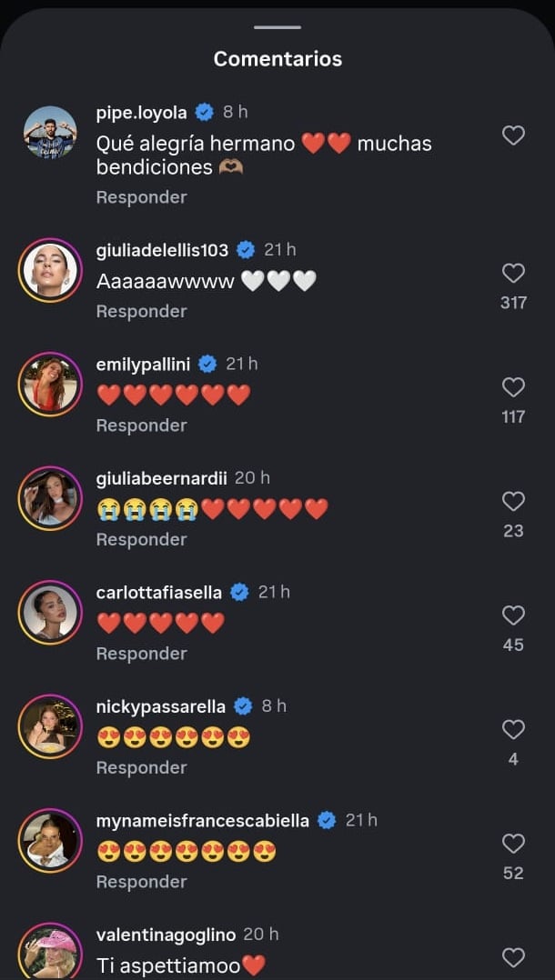Like pipe.loyola's comment with the heart
The height and width of the screenshot is (980, 555).
pyautogui.click(x=513, y=135)
